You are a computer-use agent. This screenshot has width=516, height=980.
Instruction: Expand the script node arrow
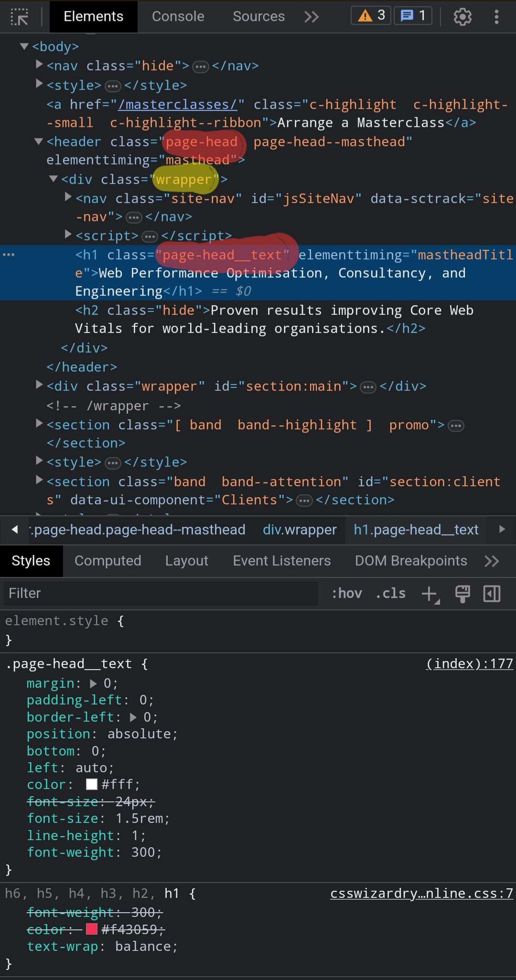pyautogui.click(x=68, y=234)
